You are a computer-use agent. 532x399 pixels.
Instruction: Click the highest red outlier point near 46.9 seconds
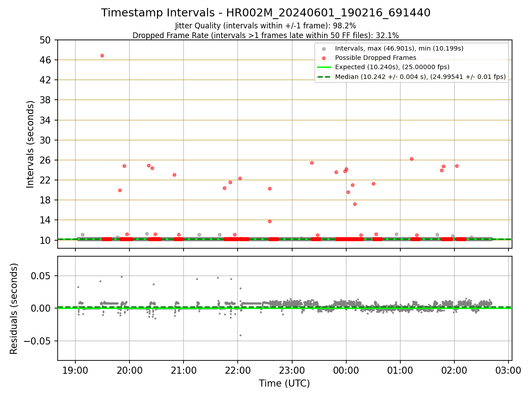tap(102, 55)
